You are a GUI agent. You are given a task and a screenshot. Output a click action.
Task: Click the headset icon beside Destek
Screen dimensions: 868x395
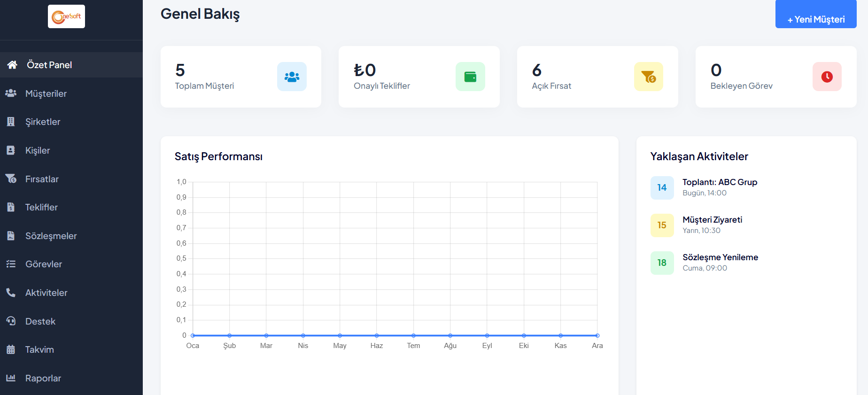click(11, 321)
